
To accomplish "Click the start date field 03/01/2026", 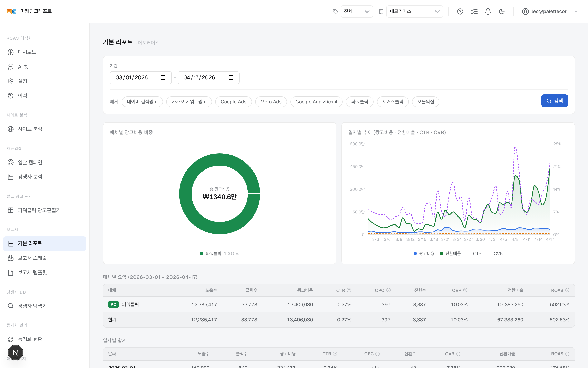I will coord(141,78).
